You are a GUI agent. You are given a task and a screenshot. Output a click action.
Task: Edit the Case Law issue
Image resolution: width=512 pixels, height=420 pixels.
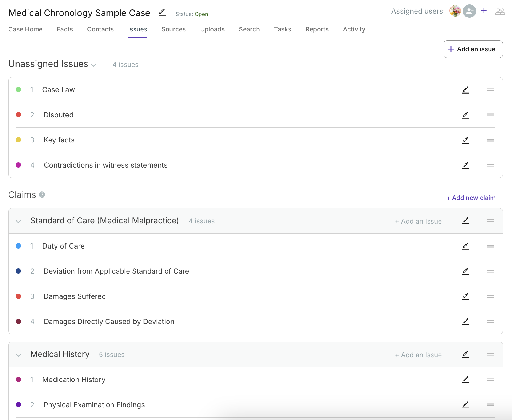click(465, 90)
